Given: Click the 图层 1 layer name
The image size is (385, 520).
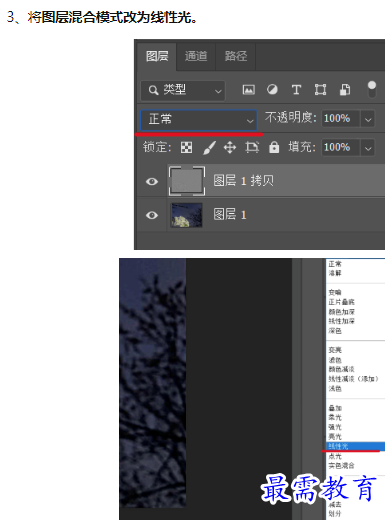Looking at the screenshot, I should 230,215.
